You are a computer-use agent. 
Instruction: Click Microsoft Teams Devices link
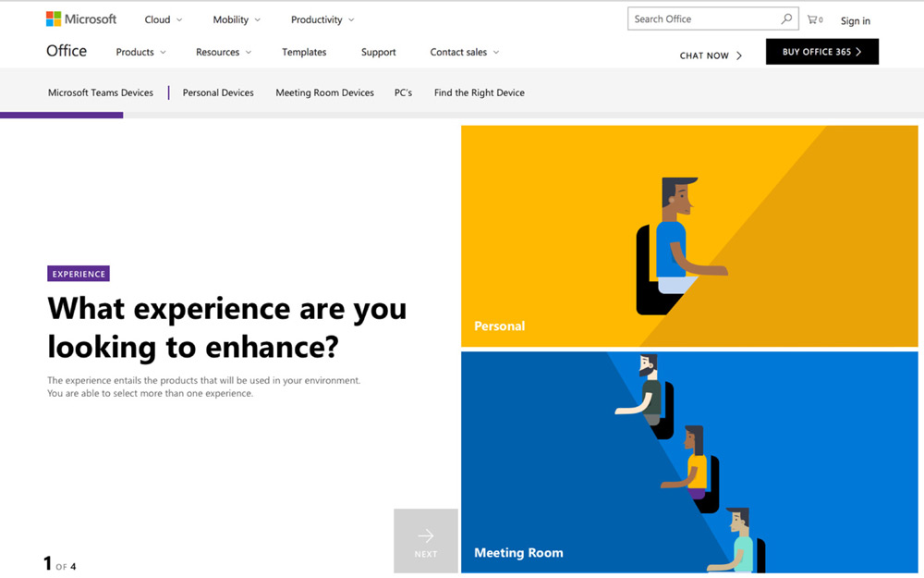tap(101, 92)
